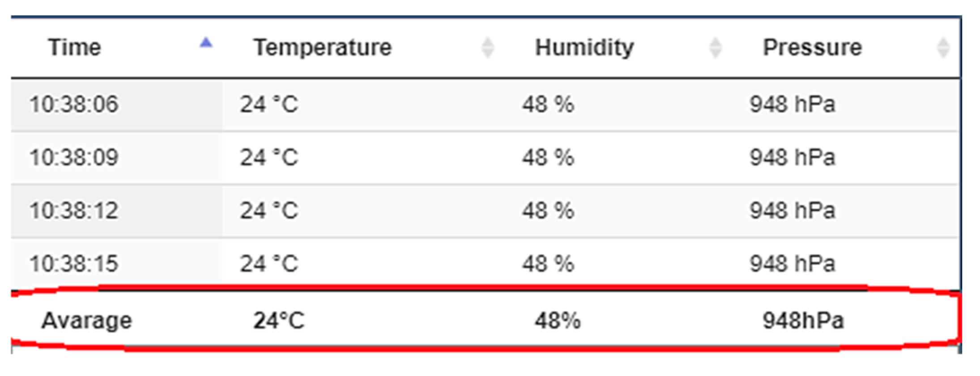Select the Humidity column header label
Image resolution: width=980 pixels, height=376 pixels.
pos(584,47)
